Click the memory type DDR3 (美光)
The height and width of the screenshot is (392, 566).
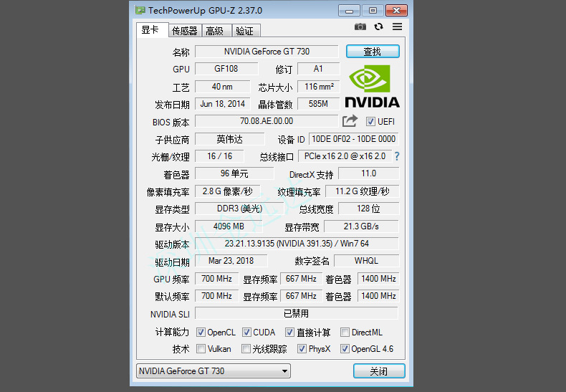[x=239, y=209]
